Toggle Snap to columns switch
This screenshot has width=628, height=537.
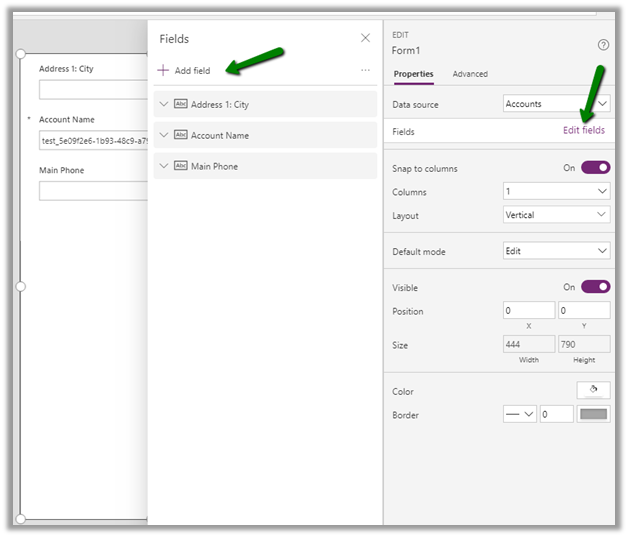coord(595,168)
